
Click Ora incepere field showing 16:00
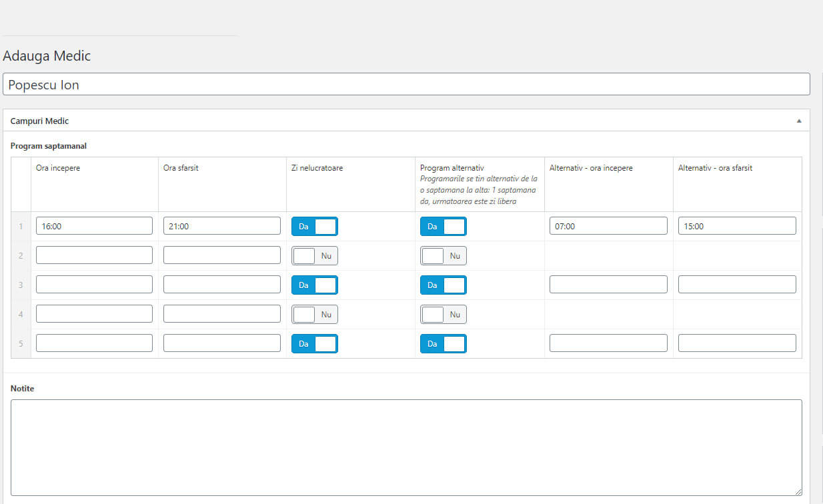(94, 226)
